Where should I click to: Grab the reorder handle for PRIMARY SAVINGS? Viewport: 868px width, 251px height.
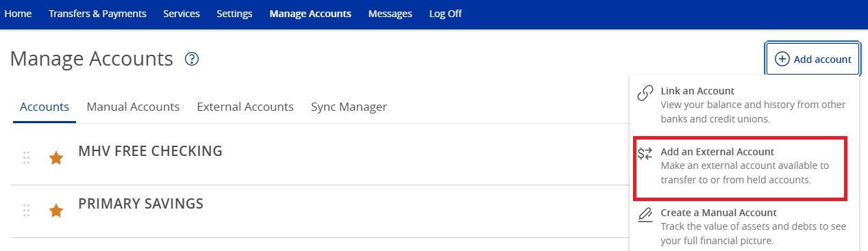click(x=27, y=211)
